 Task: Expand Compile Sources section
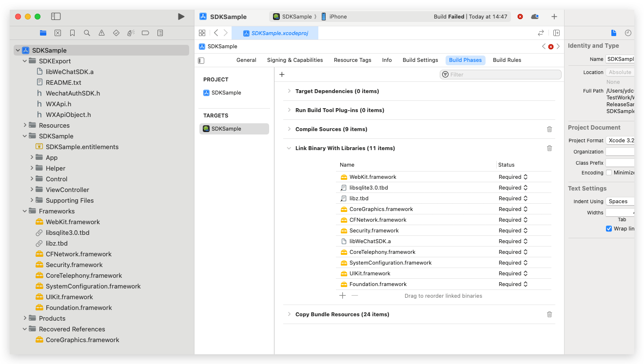289,129
